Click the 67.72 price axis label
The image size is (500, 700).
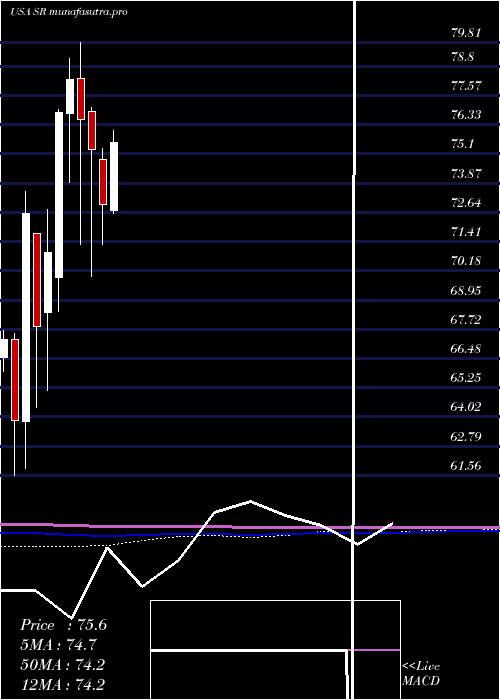coord(466,320)
